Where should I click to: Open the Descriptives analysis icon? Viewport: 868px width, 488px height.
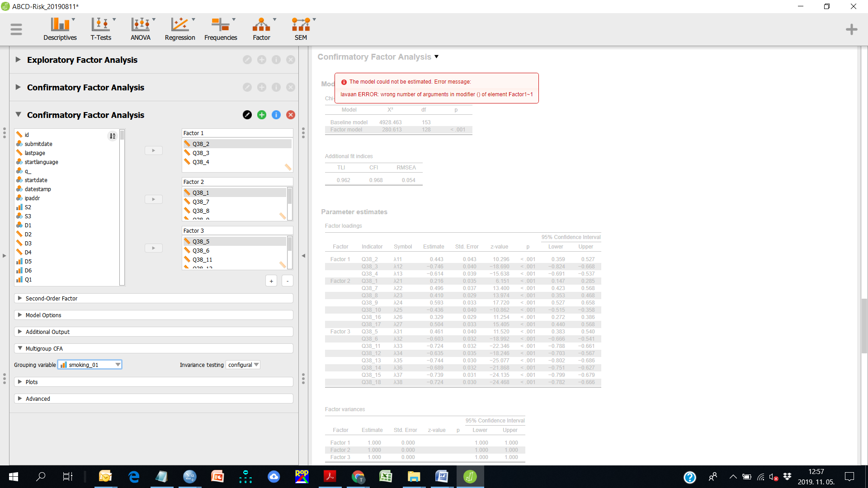pyautogui.click(x=60, y=29)
